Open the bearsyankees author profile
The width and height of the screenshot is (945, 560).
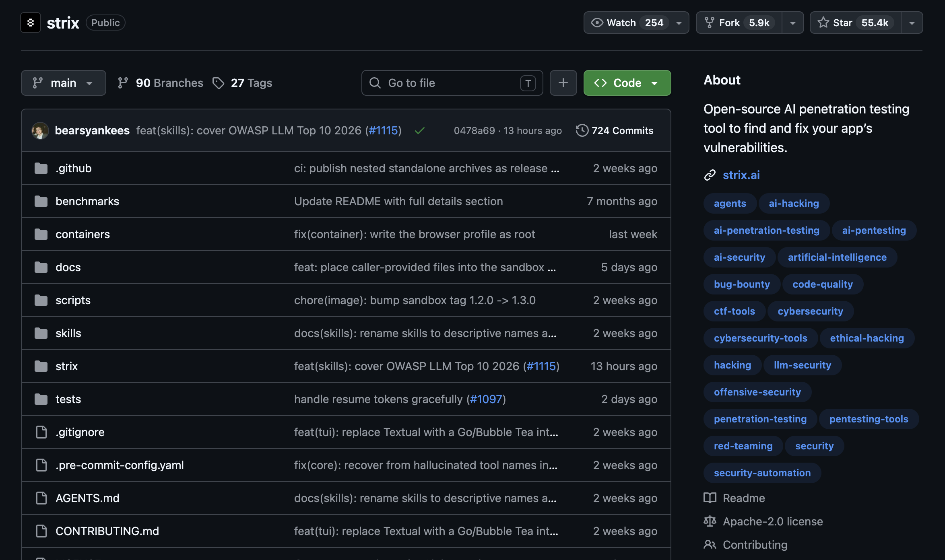click(x=92, y=130)
